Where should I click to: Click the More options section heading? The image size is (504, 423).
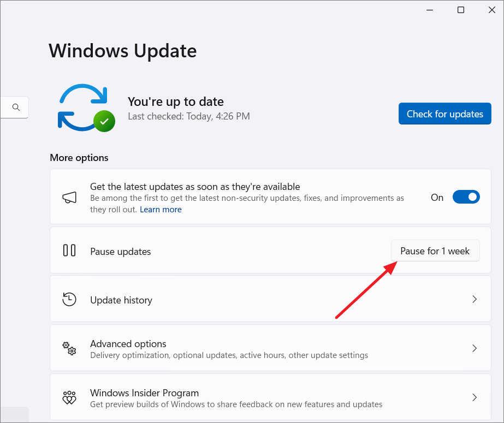coord(79,158)
